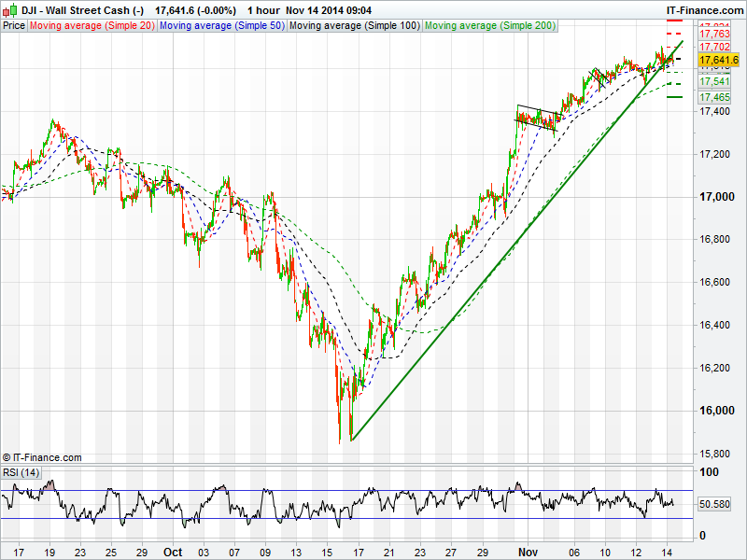Click the Oct date axis label
This screenshot has height=560, width=747.
(173, 553)
